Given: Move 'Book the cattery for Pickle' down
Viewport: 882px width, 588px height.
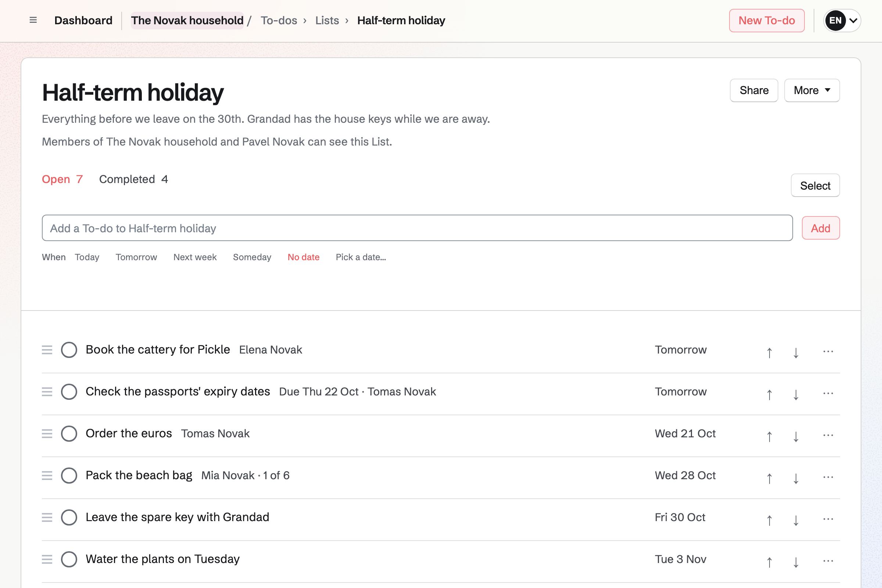Looking at the screenshot, I should pyautogui.click(x=796, y=352).
